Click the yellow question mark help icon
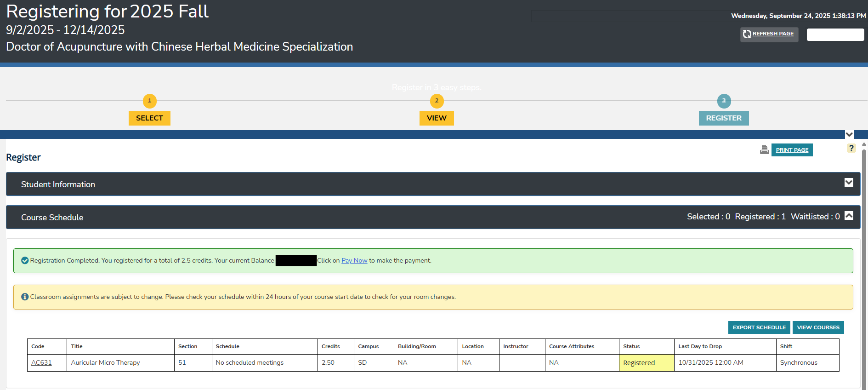Image resolution: width=868 pixels, height=390 pixels. click(x=851, y=148)
